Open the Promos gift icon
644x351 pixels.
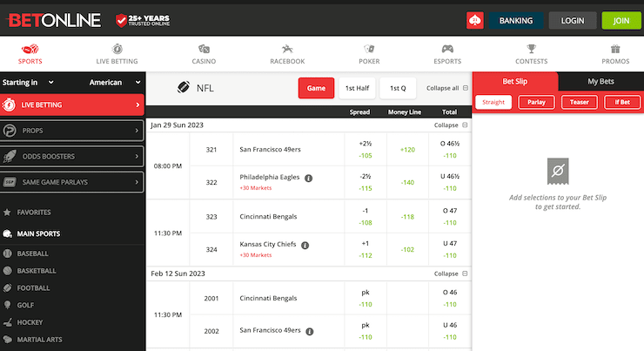pyautogui.click(x=615, y=50)
